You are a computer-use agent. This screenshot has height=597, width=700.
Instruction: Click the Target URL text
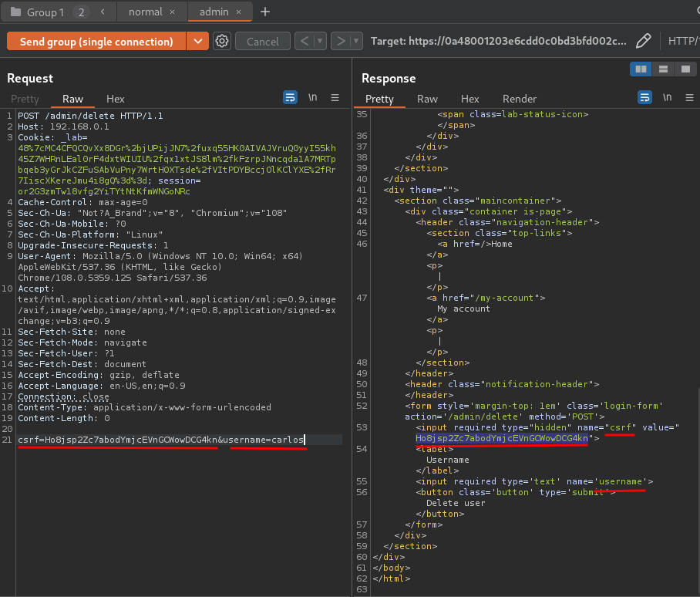point(498,41)
